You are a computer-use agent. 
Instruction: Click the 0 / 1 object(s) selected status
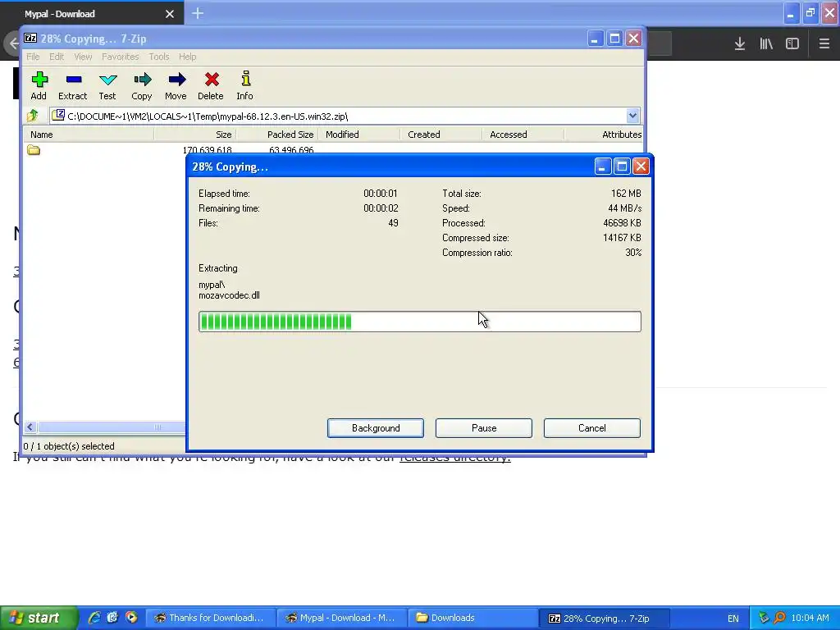coord(69,446)
